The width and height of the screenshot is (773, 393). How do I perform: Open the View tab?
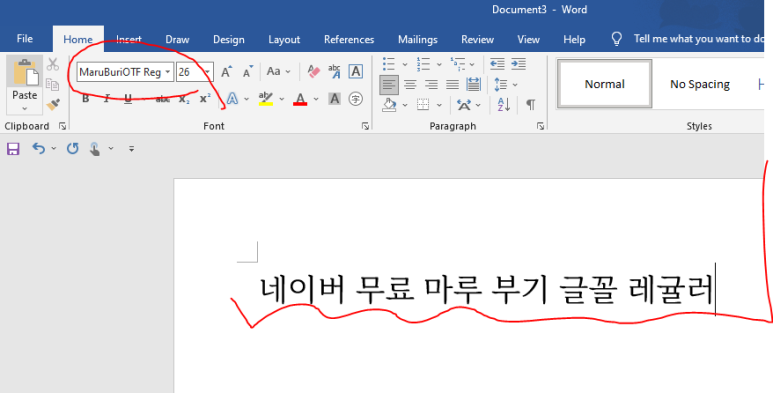pyautogui.click(x=528, y=39)
